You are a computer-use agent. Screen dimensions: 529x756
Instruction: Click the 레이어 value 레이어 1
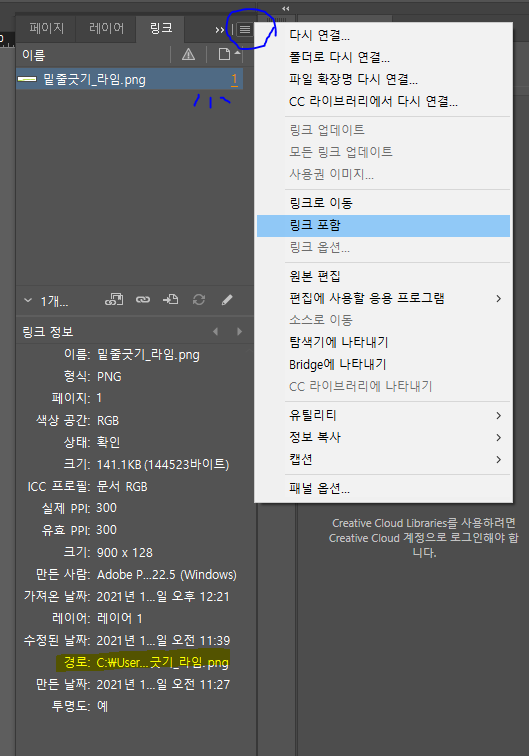120,619
